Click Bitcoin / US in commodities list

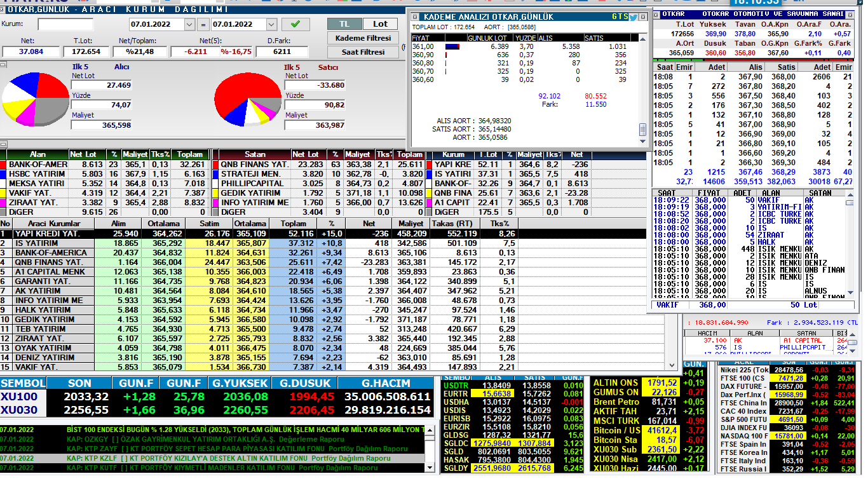tap(616, 430)
